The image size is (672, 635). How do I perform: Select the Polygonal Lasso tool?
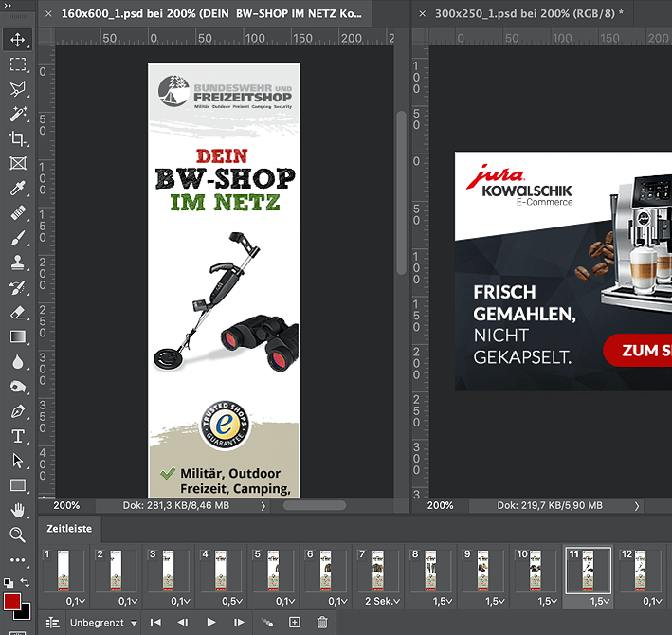click(18, 89)
